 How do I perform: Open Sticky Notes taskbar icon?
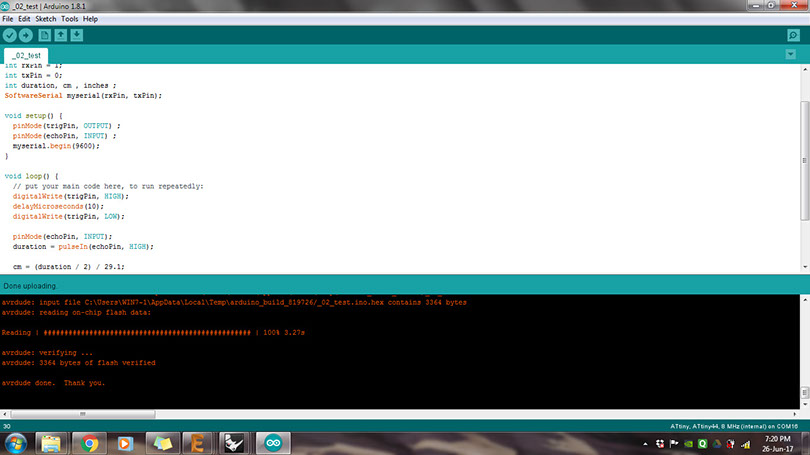pos(162,444)
